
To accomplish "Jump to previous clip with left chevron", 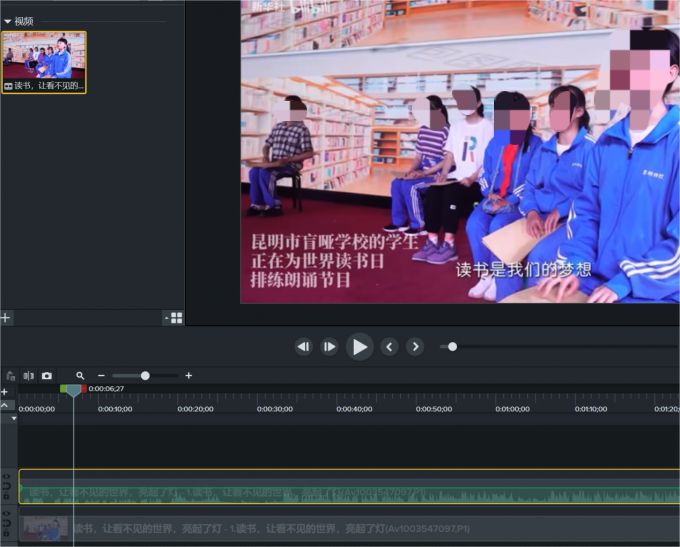I will coord(390,347).
